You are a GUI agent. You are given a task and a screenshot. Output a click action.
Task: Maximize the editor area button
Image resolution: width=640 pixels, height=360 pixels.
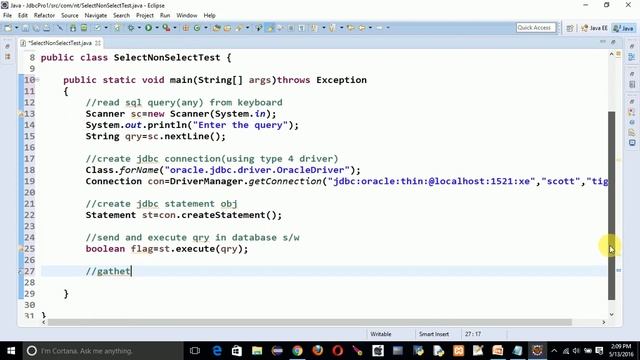pyautogui.click(x=613, y=42)
